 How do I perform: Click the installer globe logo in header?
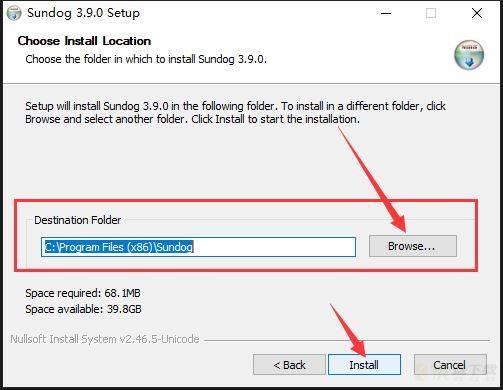pos(469,55)
